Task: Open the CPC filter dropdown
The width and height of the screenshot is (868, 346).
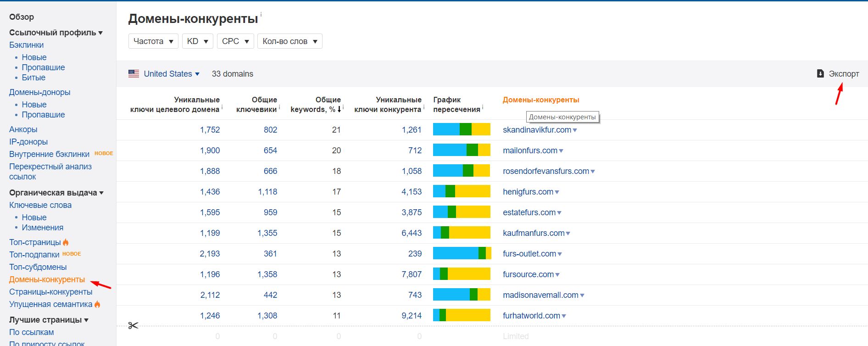Action: [235, 41]
